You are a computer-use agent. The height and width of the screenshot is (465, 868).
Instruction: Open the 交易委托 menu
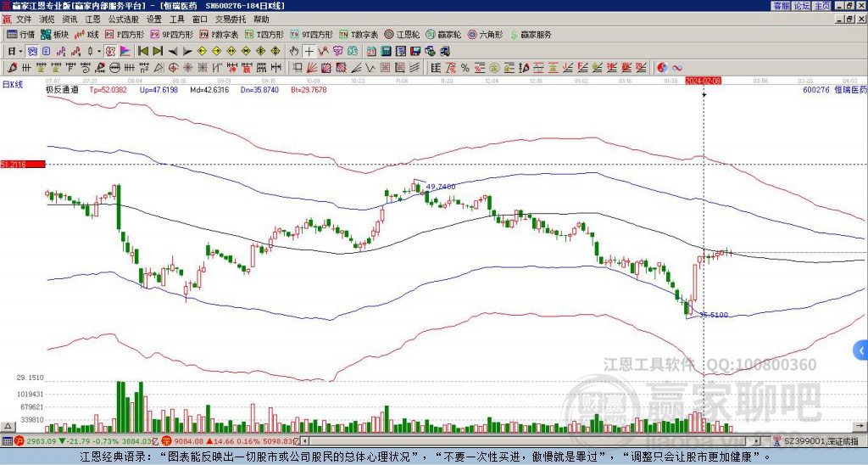pos(231,20)
